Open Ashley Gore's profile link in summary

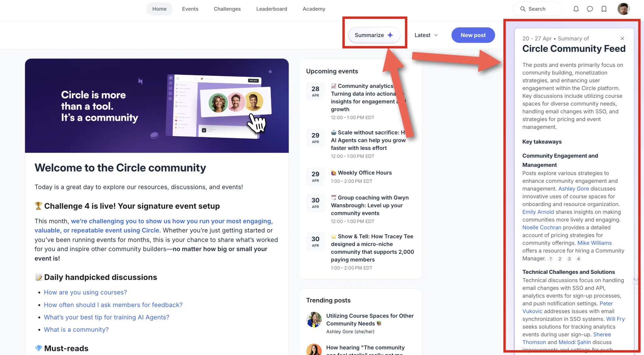click(x=573, y=189)
